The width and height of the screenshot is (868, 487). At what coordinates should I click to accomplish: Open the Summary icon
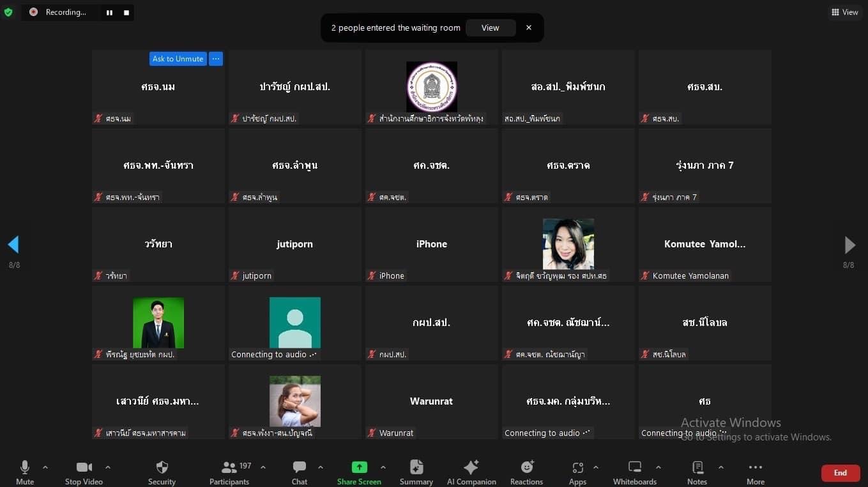416,467
